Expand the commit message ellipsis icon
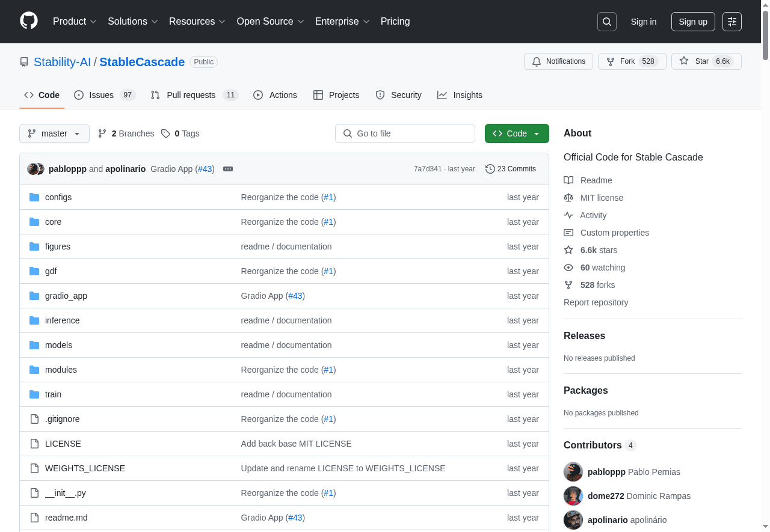The image size is (770, 532). (228, 169)
